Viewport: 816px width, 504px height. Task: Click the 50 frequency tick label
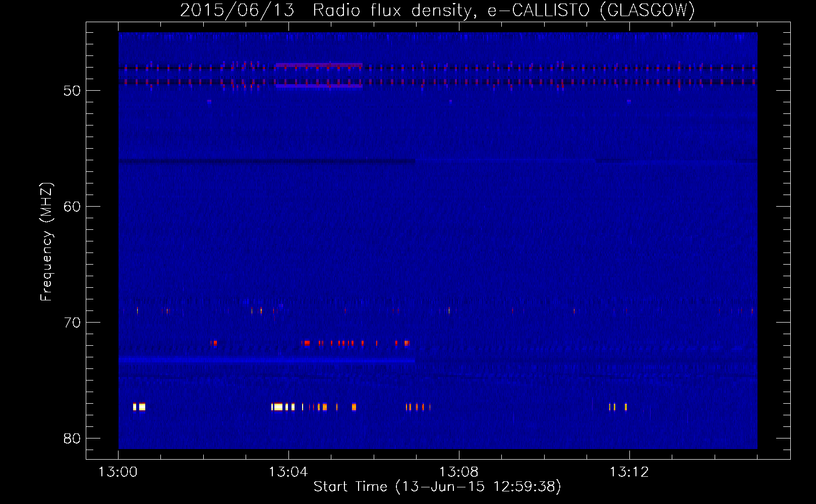tap(73, 91)
